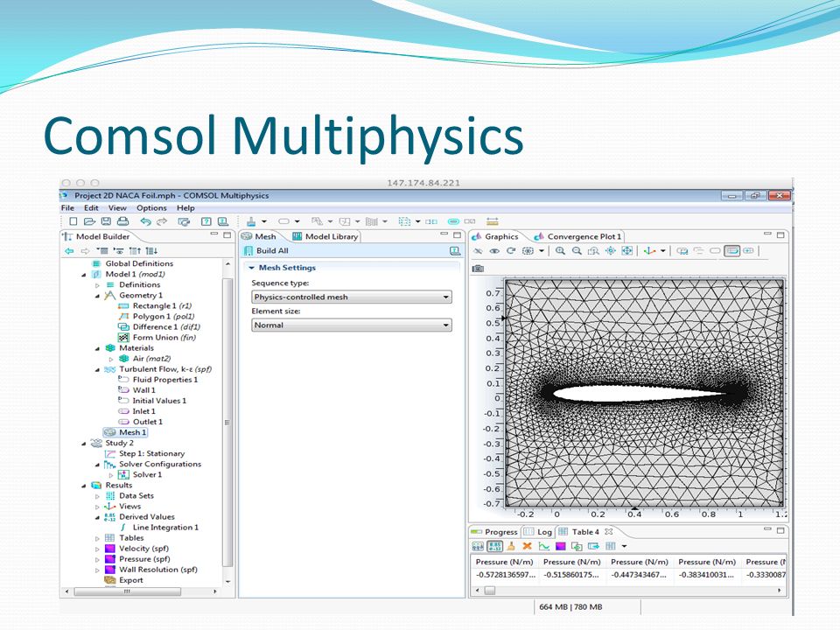The width and height of the screenshot is (840, 630).
Task: Click the Table Surface purple icon
Action: [560, 546]
